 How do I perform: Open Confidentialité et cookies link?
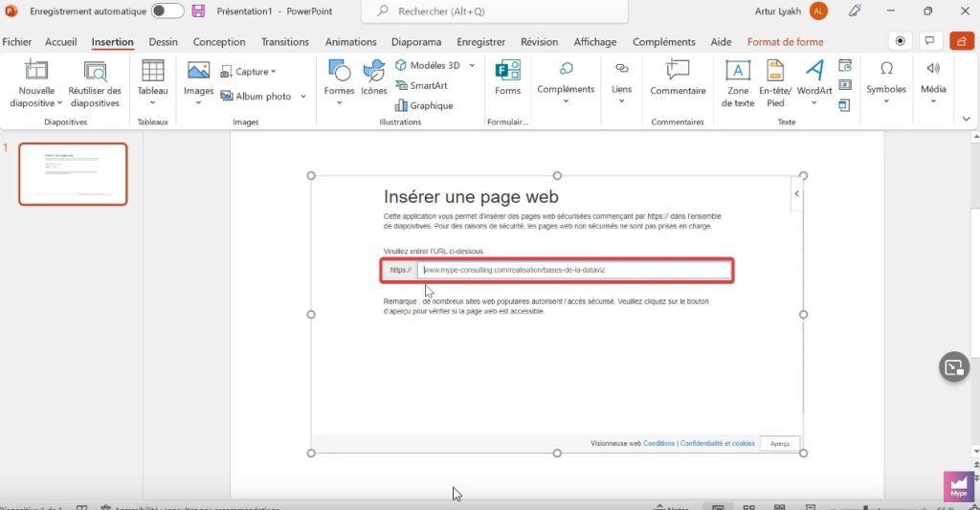[x=718, y=443]
